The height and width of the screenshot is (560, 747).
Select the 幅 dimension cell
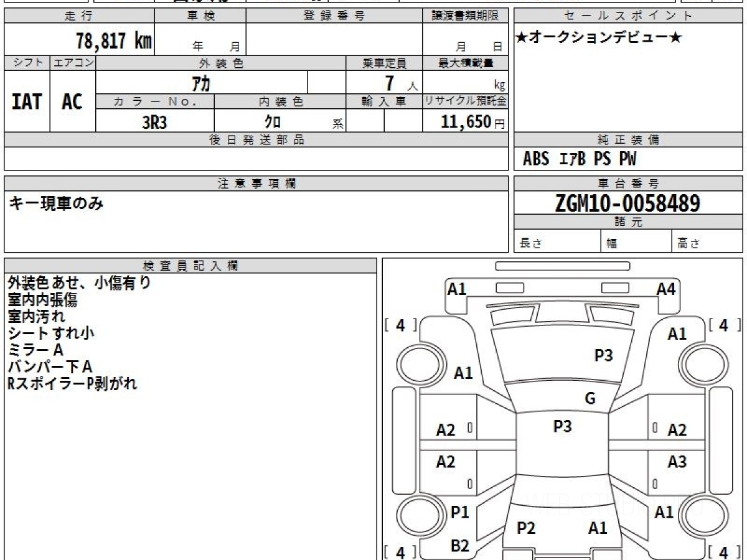click(x=637, y=242)
